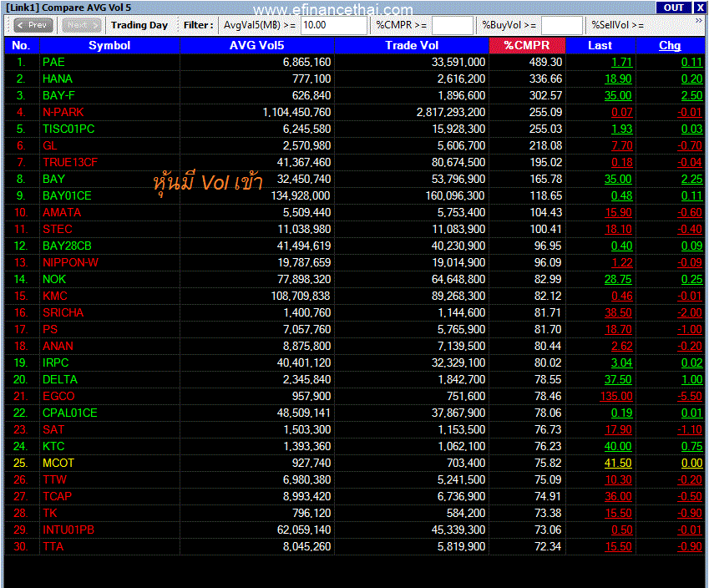Select symbol INTU01PB

click(x=68, y=530)
